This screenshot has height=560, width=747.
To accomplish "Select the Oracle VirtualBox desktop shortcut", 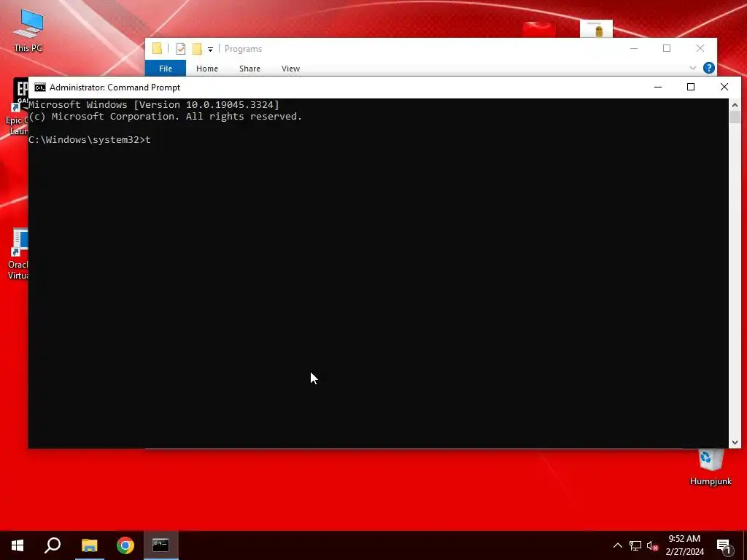I will coord(18,254).
